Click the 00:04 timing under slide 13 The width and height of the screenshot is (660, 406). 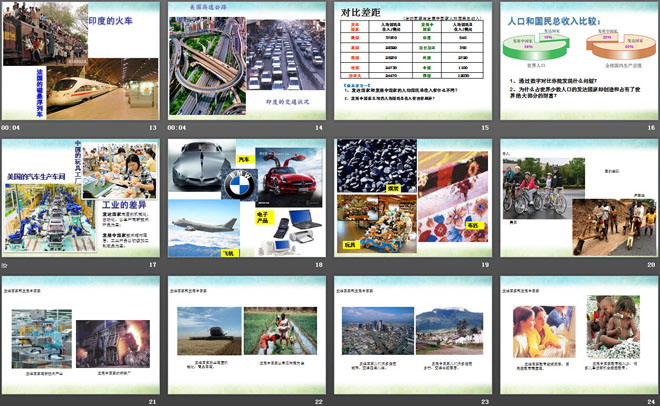(x=11, y=127)
